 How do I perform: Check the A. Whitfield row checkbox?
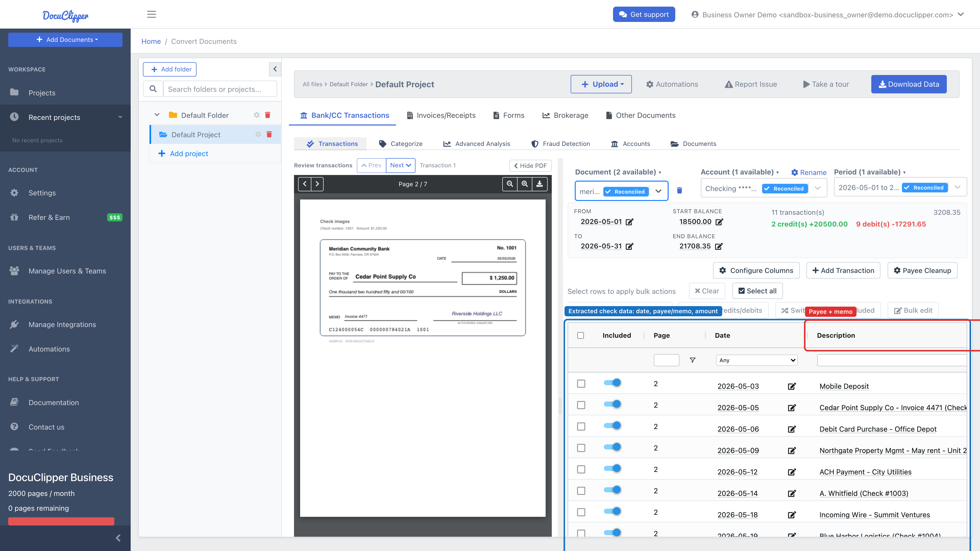click(x=581, y=491)
